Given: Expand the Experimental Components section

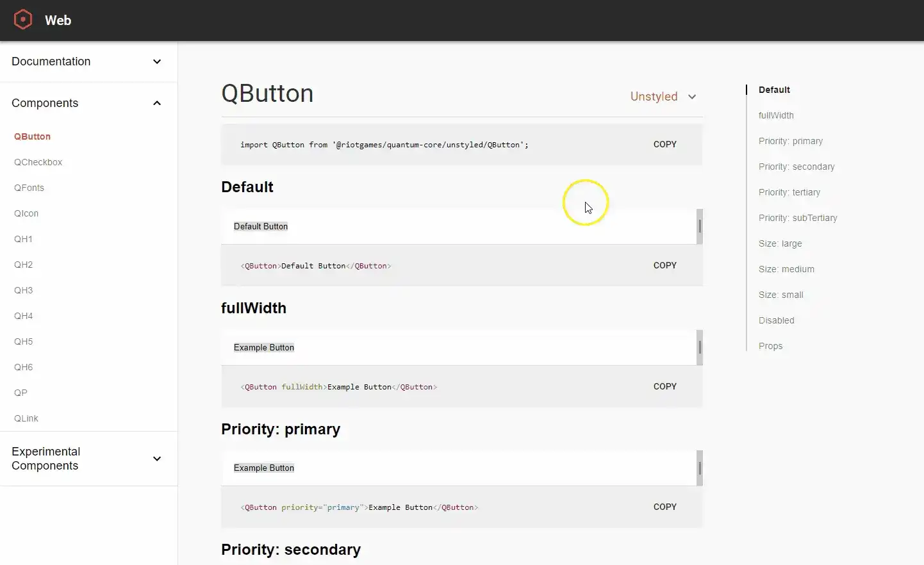Looking at the screenshot, I should click(88, 459).
